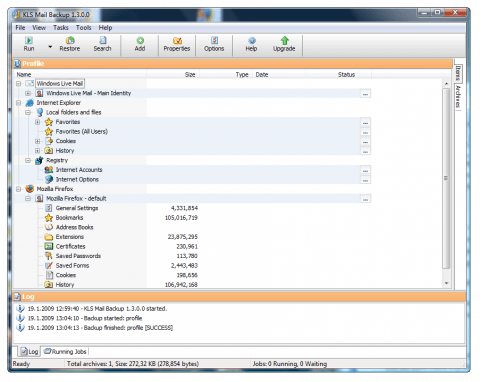Viewport: 480px width, 382px height.
Task: Click the Firefox Cookies page icon
Action: coord(49,275)
